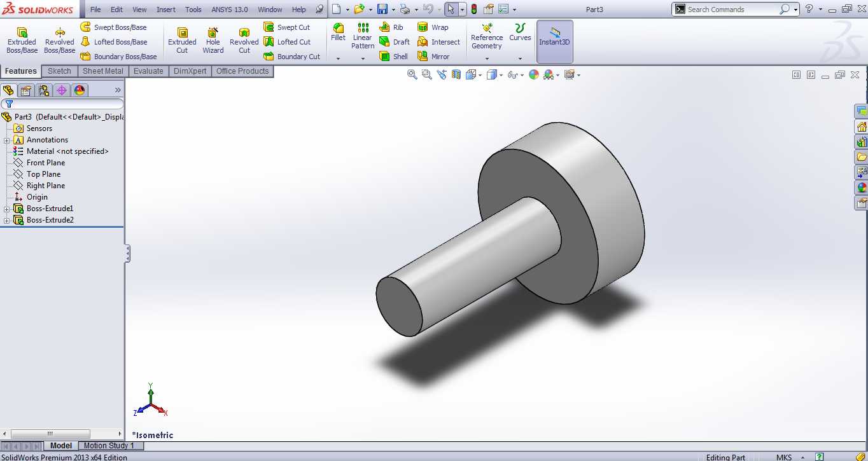This screenshot has width=868, height=461.
Task: Expand the hidden manager tabs chevron
Action: (x=118, y=90)
